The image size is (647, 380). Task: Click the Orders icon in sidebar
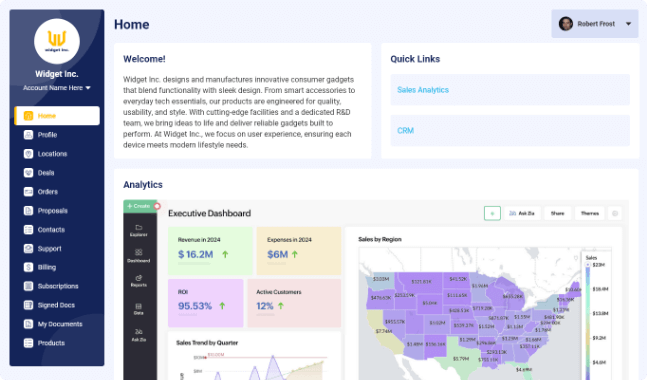point(28,192)
